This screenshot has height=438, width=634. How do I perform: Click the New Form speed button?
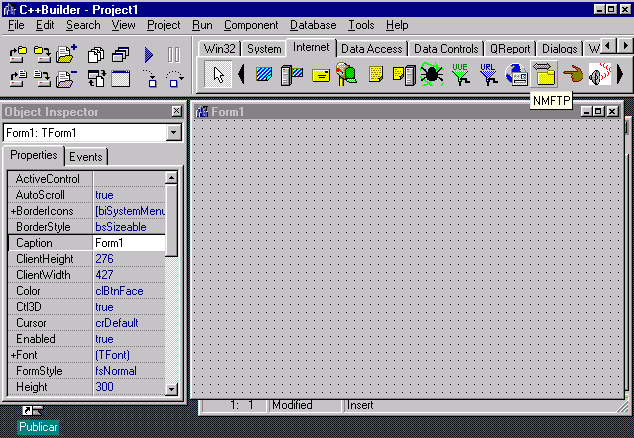pyautogui.click(x=120, y=78)
